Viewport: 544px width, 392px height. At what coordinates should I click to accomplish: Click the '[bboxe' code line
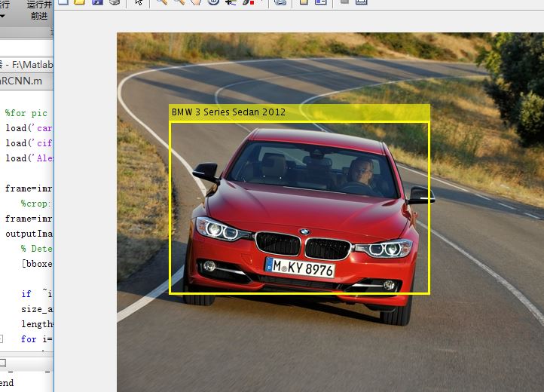37,264
